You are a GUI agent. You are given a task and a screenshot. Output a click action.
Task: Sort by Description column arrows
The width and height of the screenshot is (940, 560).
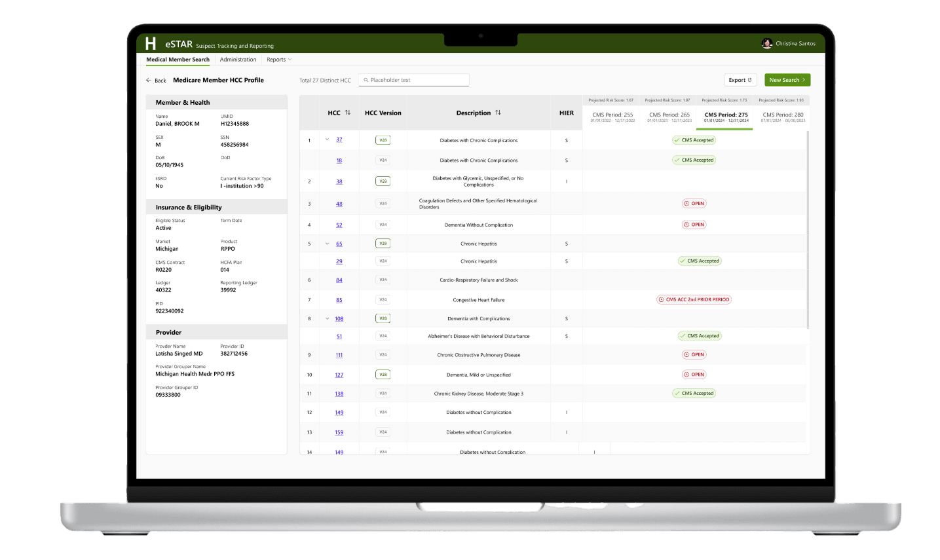point(498,113)
